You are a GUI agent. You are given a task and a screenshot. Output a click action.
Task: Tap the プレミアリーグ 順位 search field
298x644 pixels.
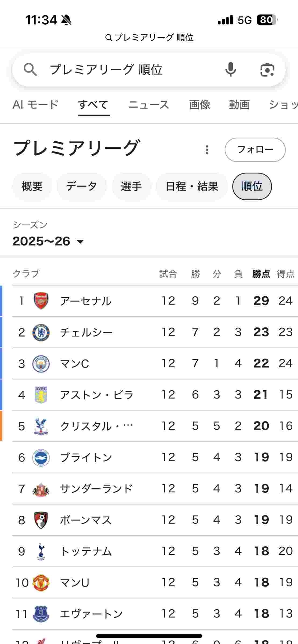pyautogui.click(x=129, y=70)
